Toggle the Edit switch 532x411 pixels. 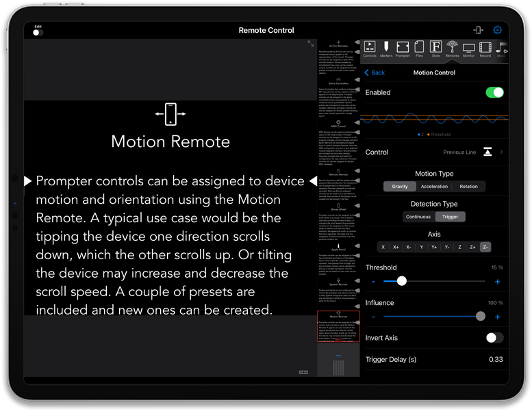pyautogui.click(x=38, y=33)
